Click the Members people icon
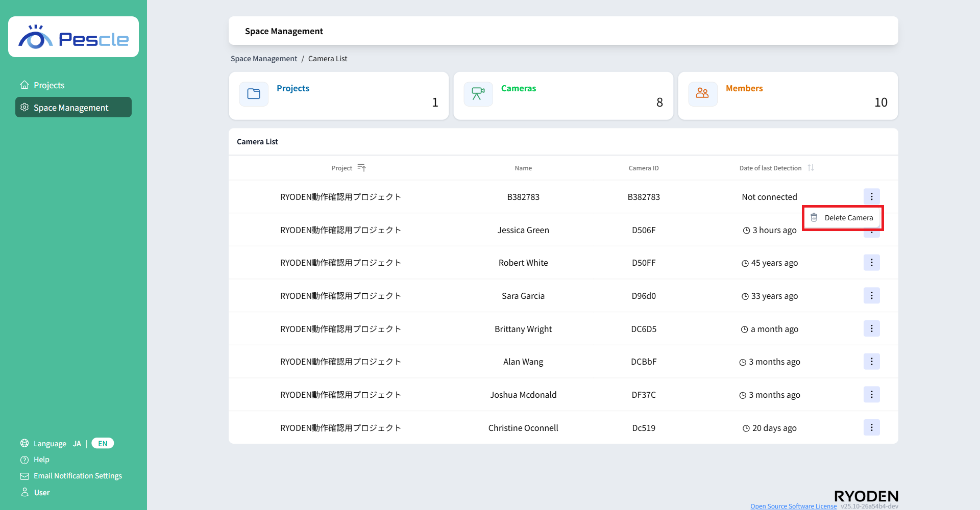Image resolution: width=980 pixels, height=510 pixels. tap(702, 94)
